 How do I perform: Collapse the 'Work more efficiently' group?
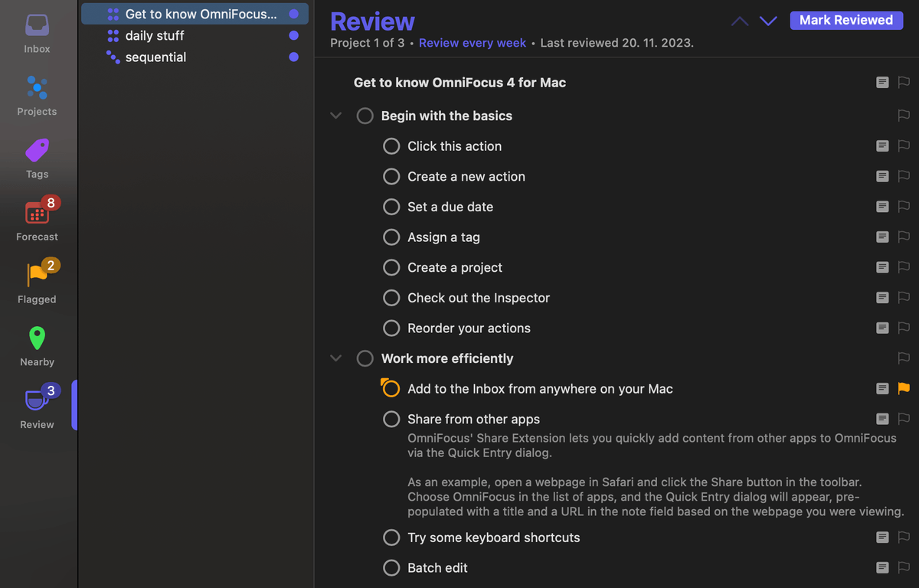click(x=335, y=358)
